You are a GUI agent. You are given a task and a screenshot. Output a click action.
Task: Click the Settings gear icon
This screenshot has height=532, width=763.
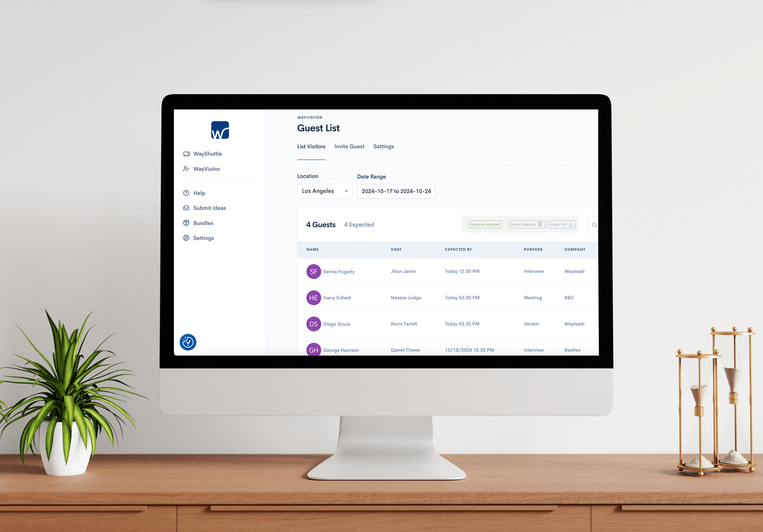pyautogui.click(x=187, y=238)
